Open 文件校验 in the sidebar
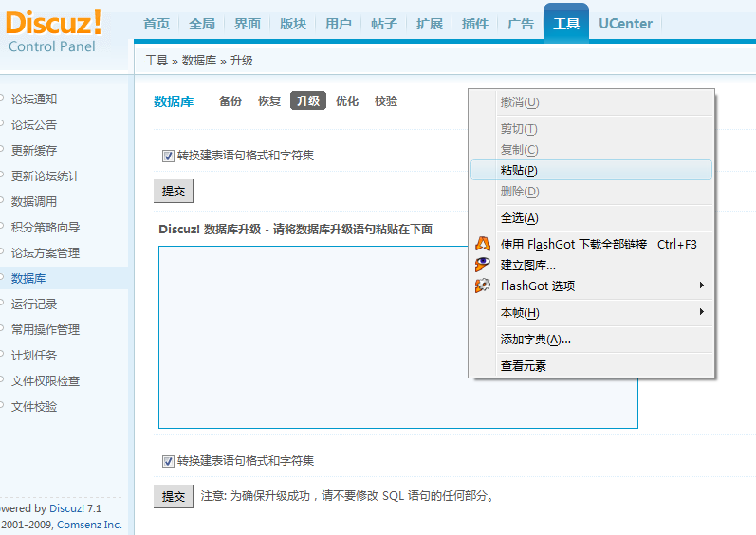 pyautogui.click(x=34, y=406)
